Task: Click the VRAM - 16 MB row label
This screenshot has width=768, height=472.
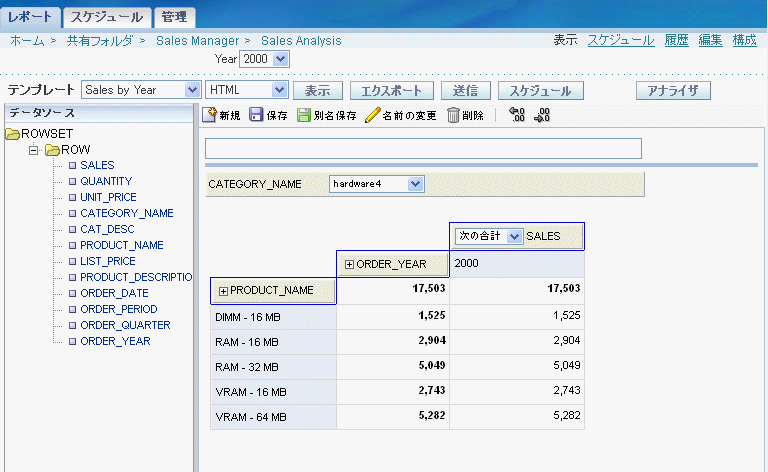Action: [x=251, y=392]
